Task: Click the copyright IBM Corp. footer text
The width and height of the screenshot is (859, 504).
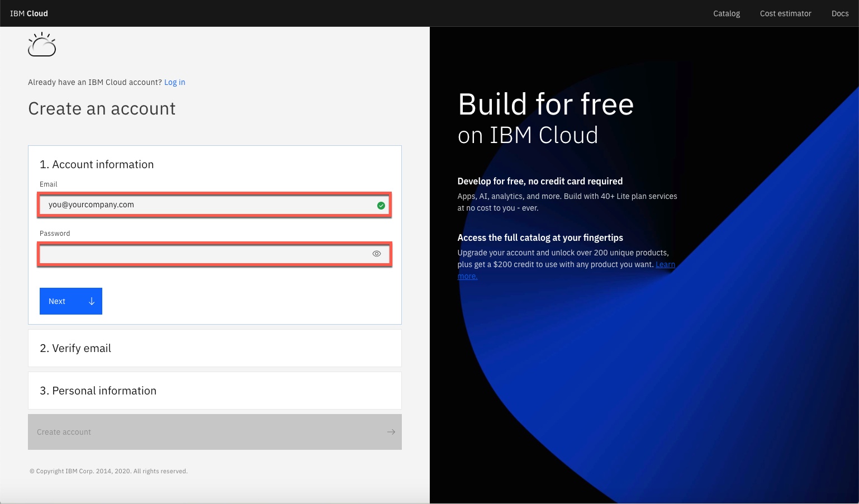Action: (108, 471)
